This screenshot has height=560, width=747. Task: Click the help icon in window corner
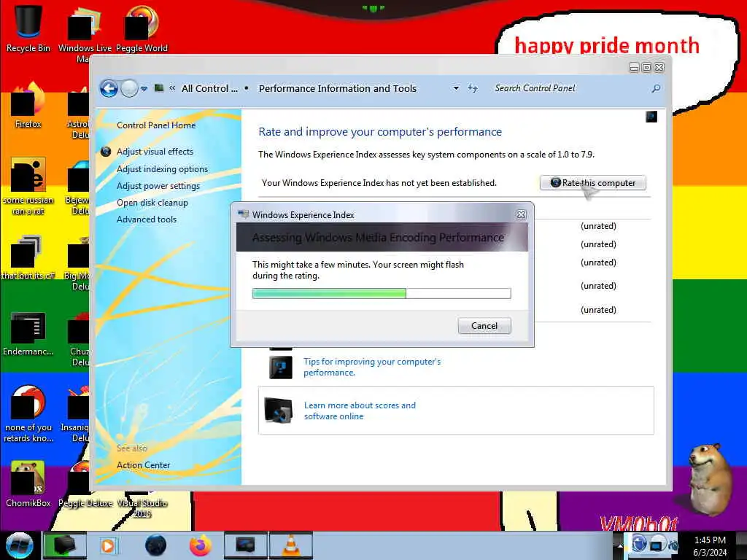[x=651, y=117]
